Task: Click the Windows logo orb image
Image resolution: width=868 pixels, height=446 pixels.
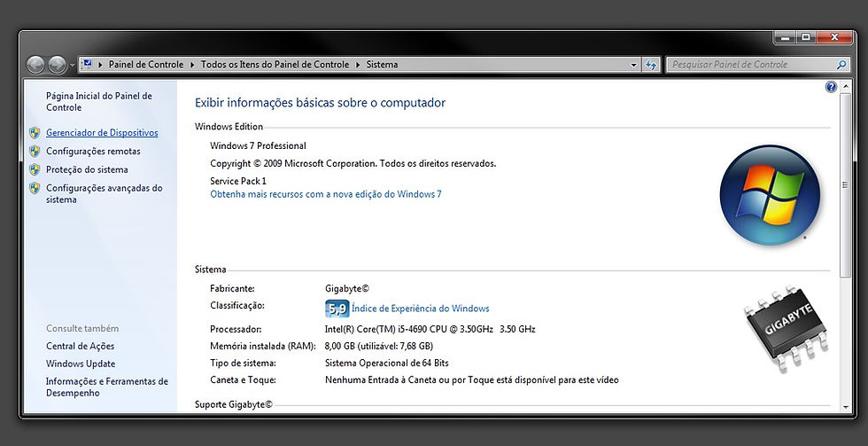Action: pyautogui.click(x=770, y=194)
